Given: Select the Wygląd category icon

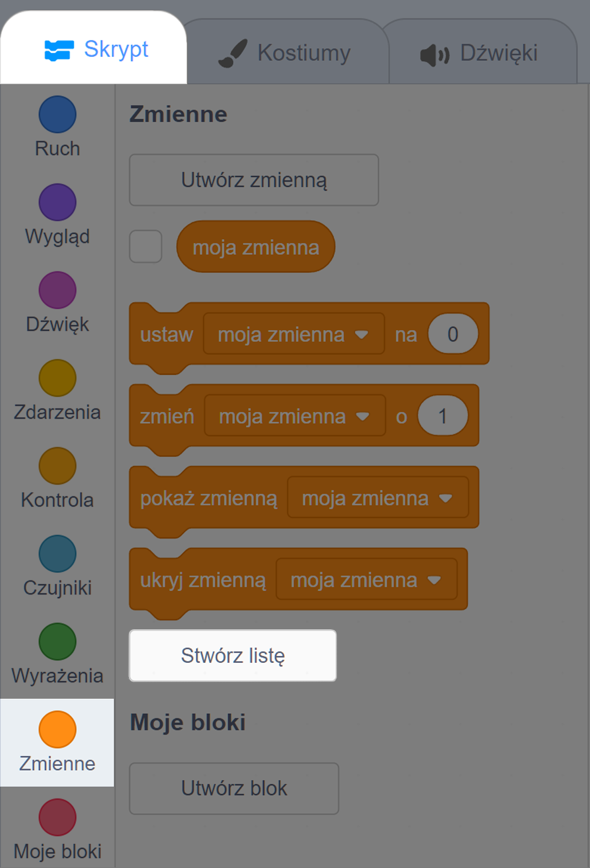Looking at the screenshot, I should pos(57,202).
